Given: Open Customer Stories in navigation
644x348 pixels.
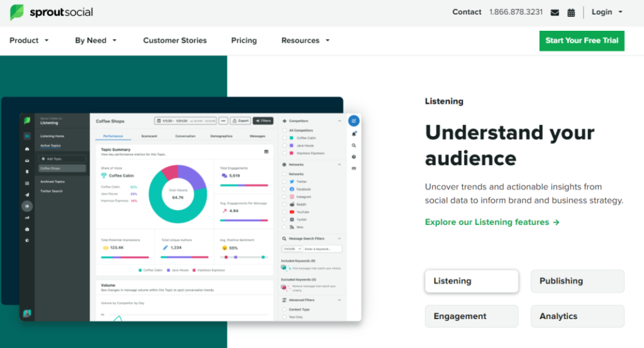Looking at the screenshot, I should click(175, 40).
